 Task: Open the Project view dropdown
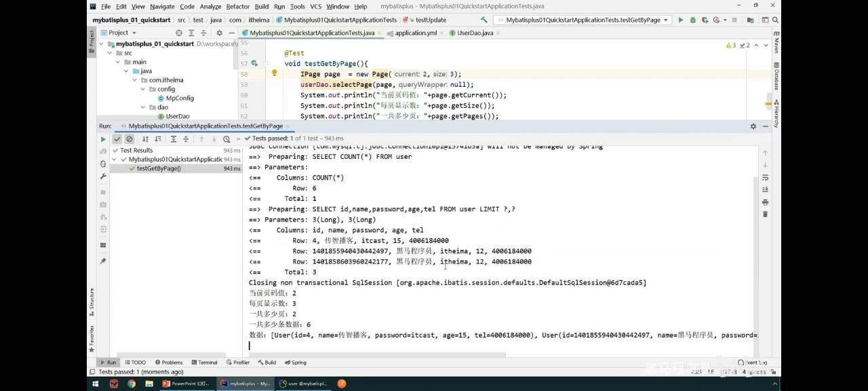(119, 33)
